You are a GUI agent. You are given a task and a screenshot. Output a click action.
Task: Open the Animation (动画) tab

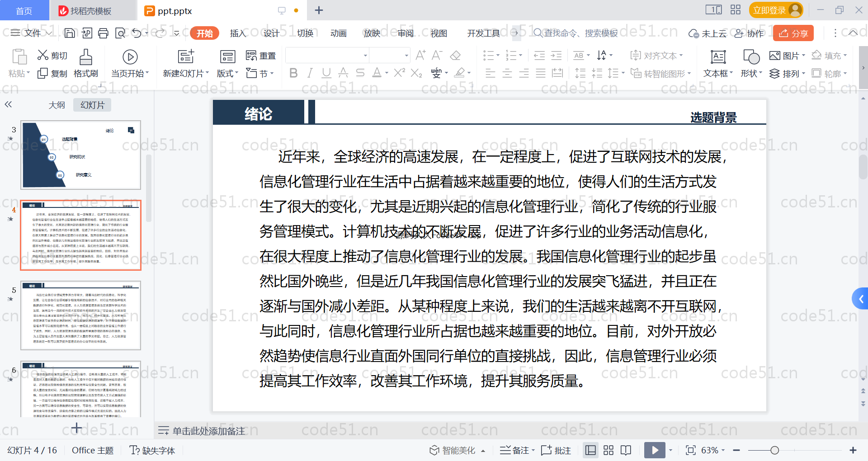[x=339, y=33]
